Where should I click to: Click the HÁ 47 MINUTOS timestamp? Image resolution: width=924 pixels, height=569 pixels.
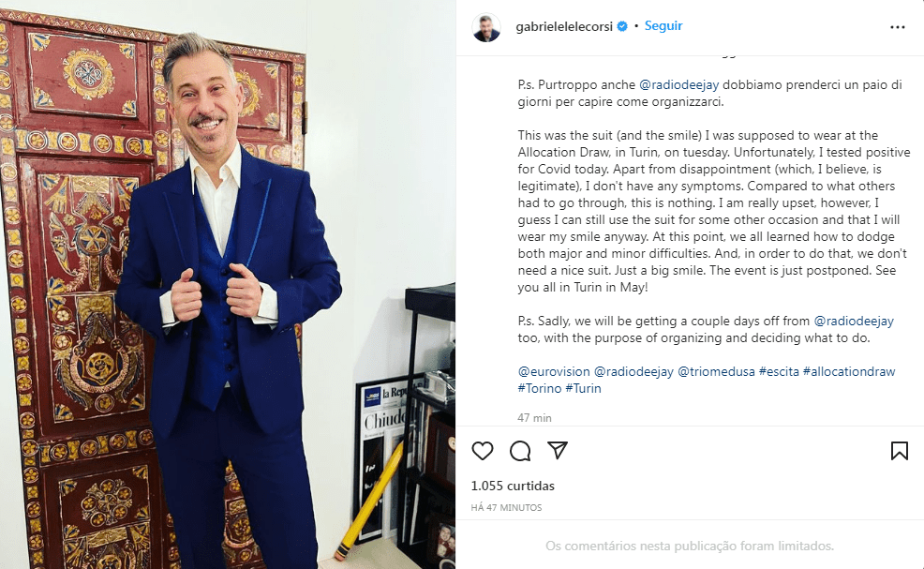pos(506,508)
